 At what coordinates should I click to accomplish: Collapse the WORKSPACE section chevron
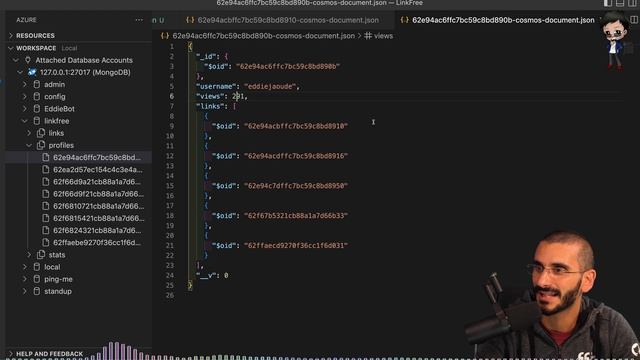click(x=11, y=48)
